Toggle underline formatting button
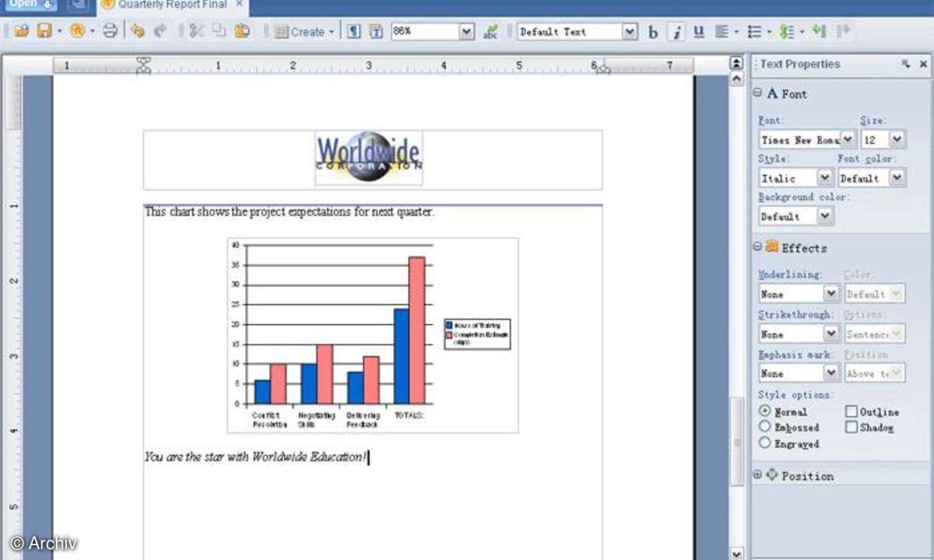Image resolution: width=934 pixels, height=560 pixels. [698, 32]
